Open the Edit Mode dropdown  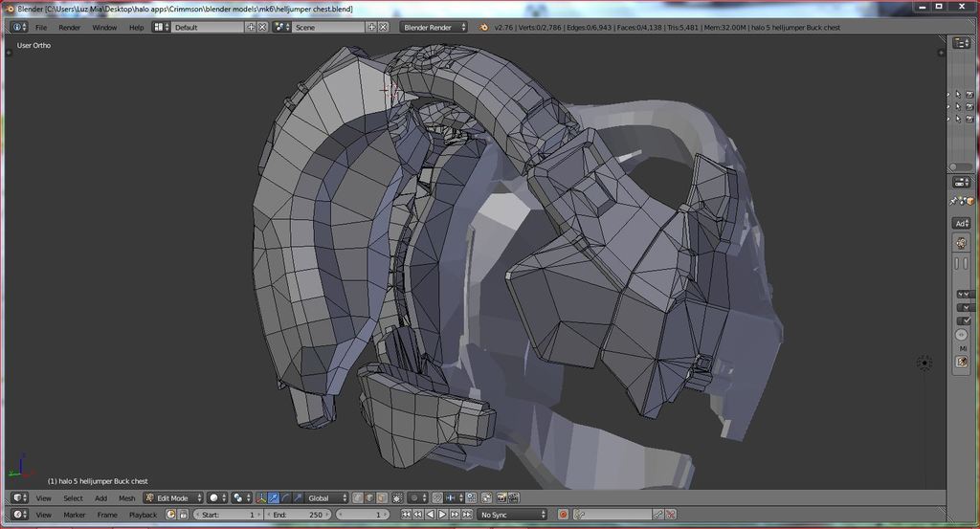pos(173,498)
